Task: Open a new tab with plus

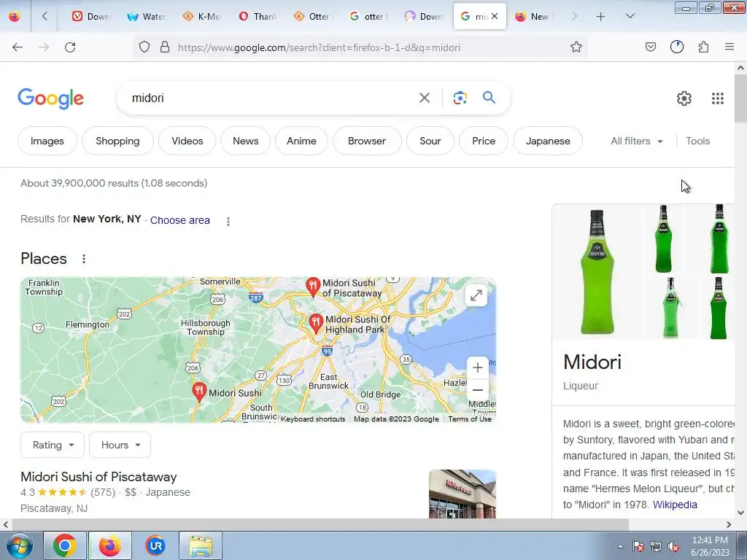Action: [600, 17]
